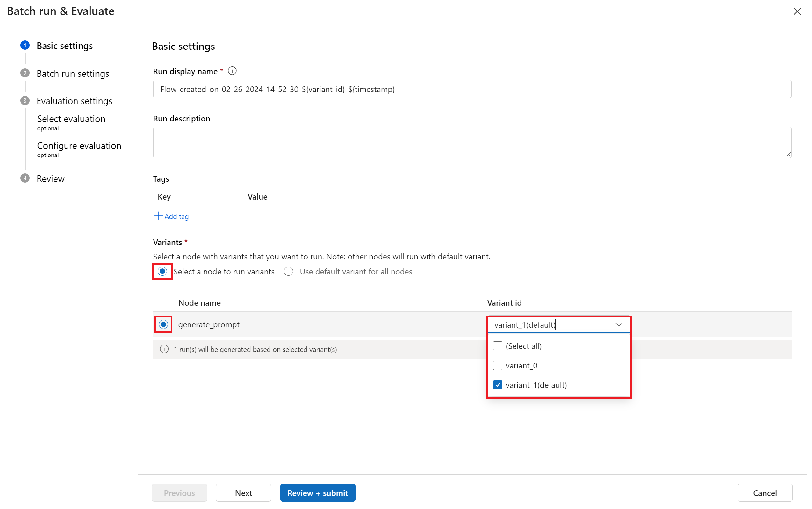Click the variant_1(default) combo box text
Viewport: 812px width, 509px height.
tap(524, 325)
